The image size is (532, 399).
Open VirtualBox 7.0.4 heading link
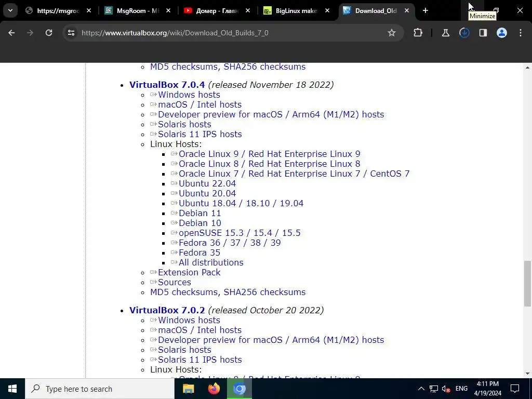pos(167,85)
